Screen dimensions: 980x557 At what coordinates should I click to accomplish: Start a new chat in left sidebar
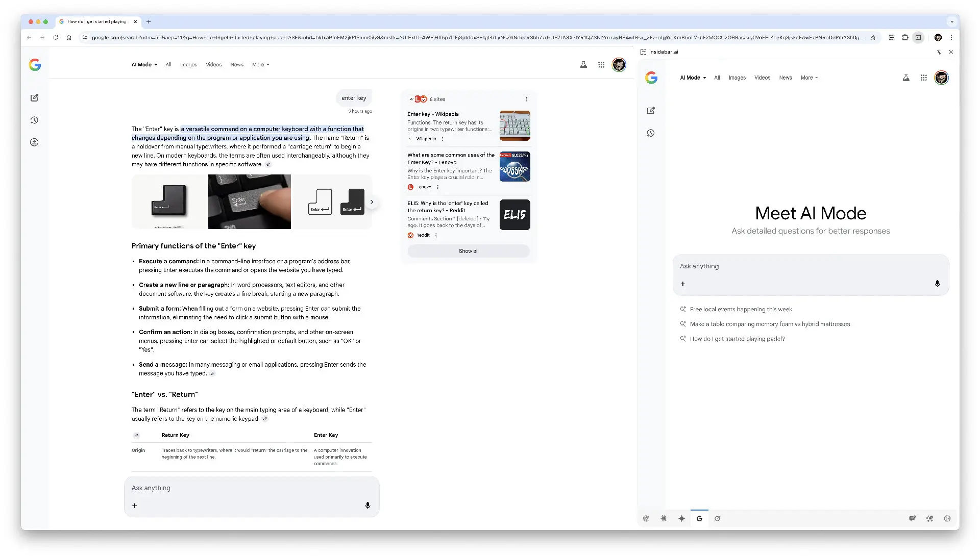click(34, 98)
